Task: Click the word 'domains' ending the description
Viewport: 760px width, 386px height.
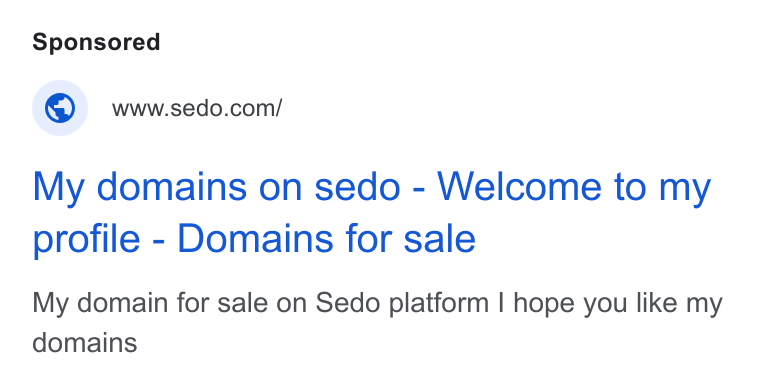Action: coord(85,343)
